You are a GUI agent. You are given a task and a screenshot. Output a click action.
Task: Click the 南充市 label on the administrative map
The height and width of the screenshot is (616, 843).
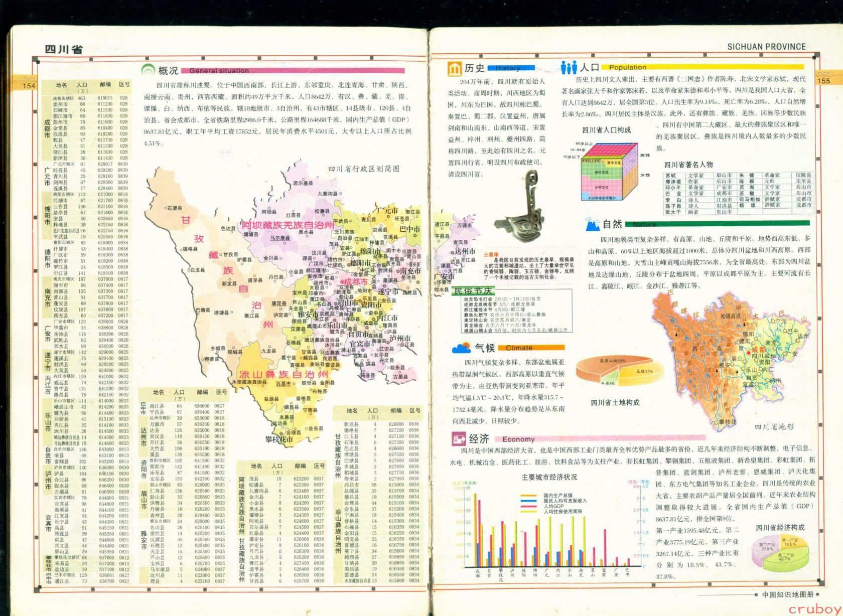[411, 270]
